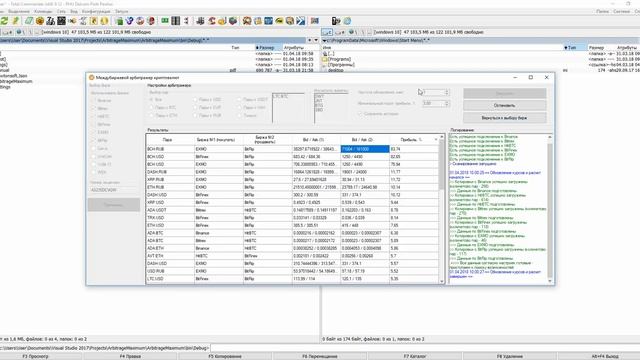Click the results table vertical scrollbar
Image resolution: width=640 pixels, height=360 pixels.
[x=441, y=209]
